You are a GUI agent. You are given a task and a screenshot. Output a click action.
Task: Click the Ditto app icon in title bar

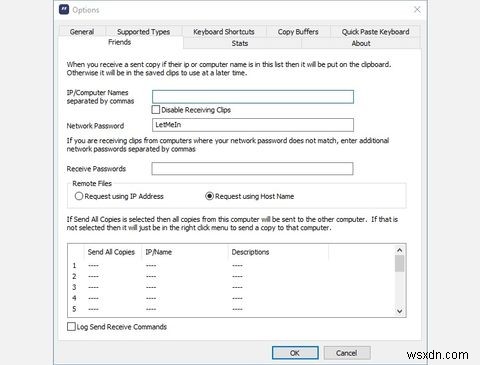[64, 9]
